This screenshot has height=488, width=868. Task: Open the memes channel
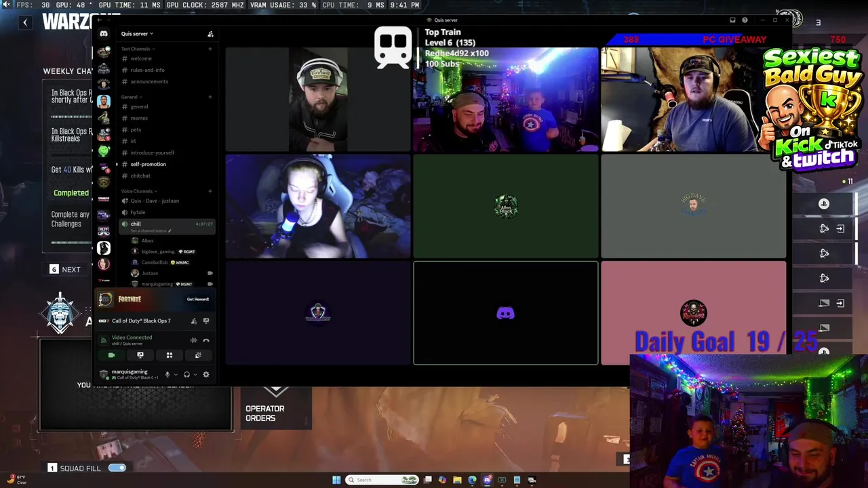[x=166, y=118]
